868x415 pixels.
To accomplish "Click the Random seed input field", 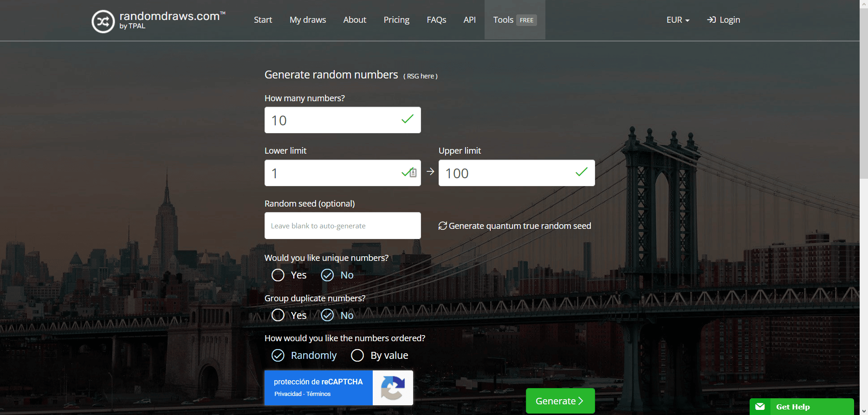I will (343, 226).
